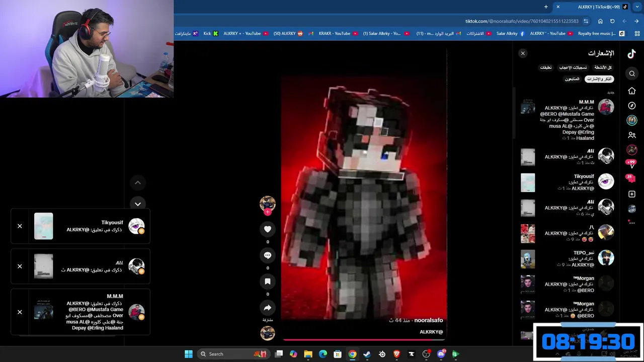Bookmark the video to favorites

coord(268,282)
